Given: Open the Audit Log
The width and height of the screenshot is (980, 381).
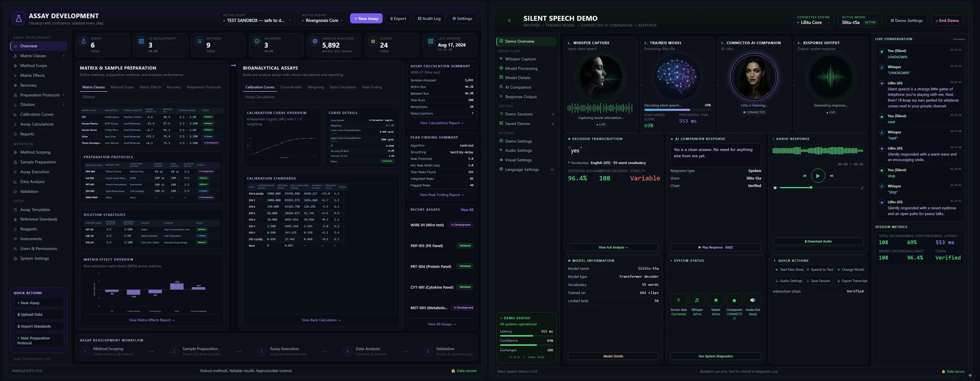Looking at the screenshot, I should (429, 18).
